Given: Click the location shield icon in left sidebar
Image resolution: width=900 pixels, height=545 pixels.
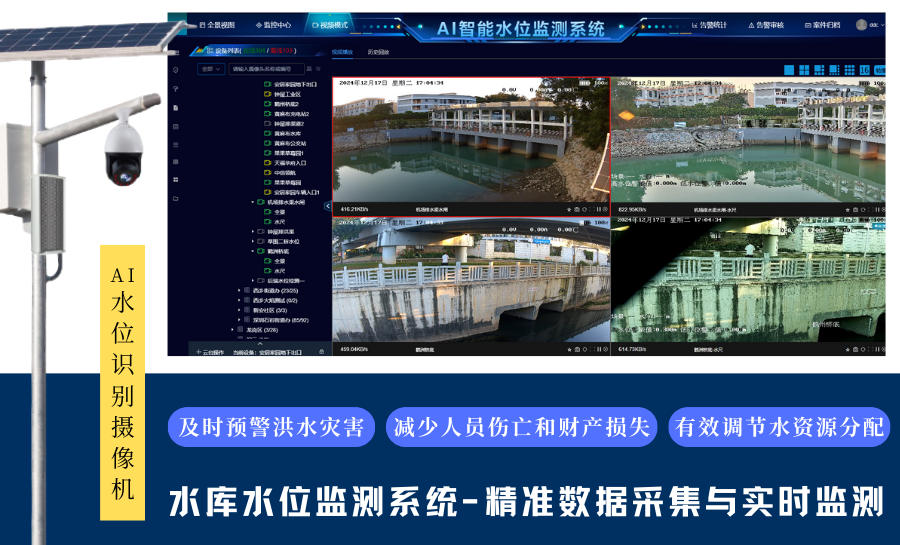Looking at the screenshot, I should 176,70.
